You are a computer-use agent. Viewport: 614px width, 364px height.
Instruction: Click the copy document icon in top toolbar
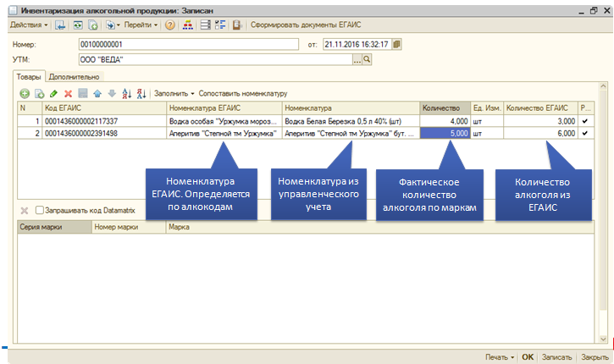[x=93, y=25]
